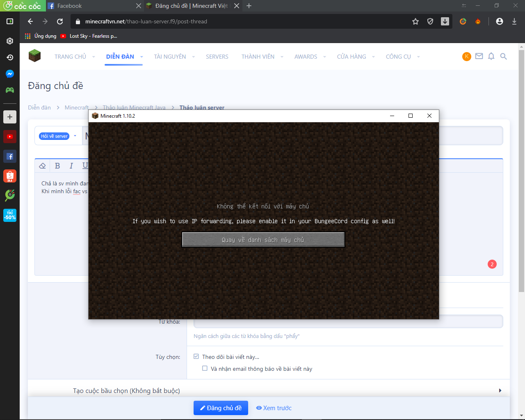
Task: Open Tiki -50% shortcut in sidebar
Action: click(10, 215)
